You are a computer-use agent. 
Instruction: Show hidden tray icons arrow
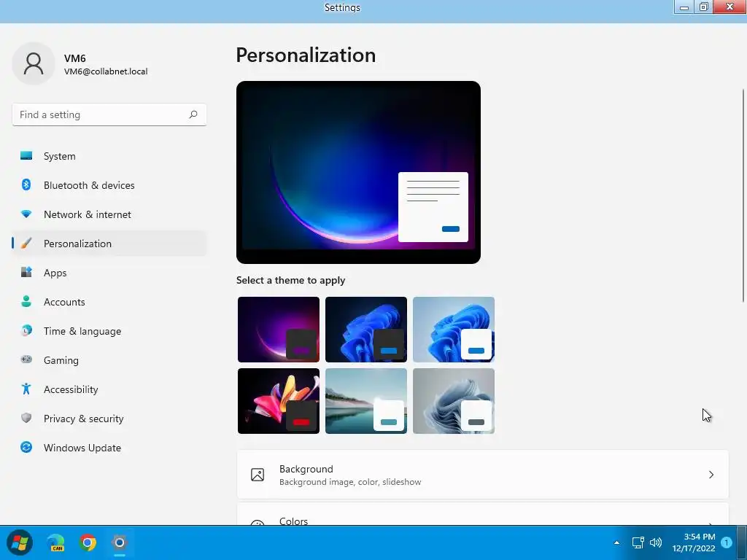(x=616, y=542)
